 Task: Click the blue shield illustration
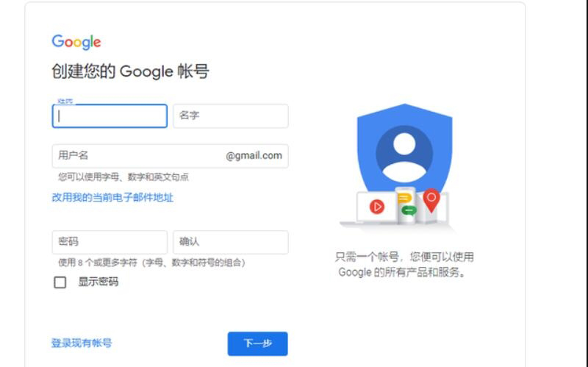[x=405, y=149]
